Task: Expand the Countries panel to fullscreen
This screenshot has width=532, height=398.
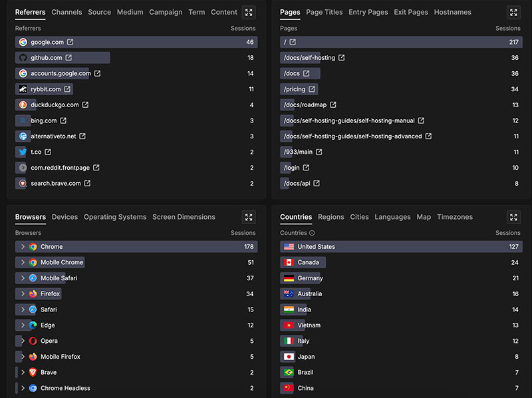Action: coord(513,218)
